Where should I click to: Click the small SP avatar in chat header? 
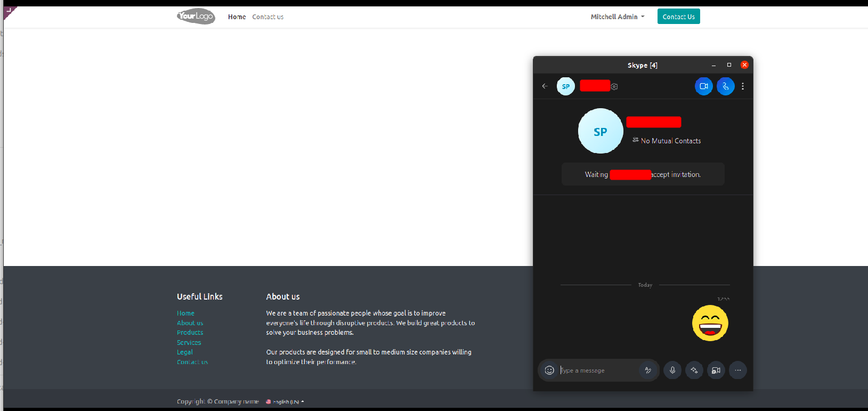[x=566, y=86]
